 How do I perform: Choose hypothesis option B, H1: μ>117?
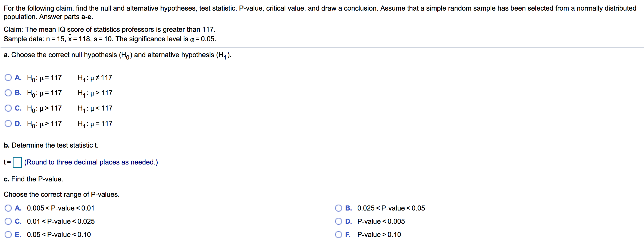8,93
